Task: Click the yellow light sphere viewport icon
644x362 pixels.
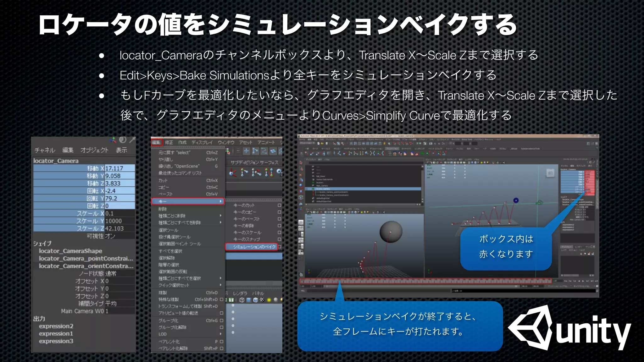Action: pos(269,300)
